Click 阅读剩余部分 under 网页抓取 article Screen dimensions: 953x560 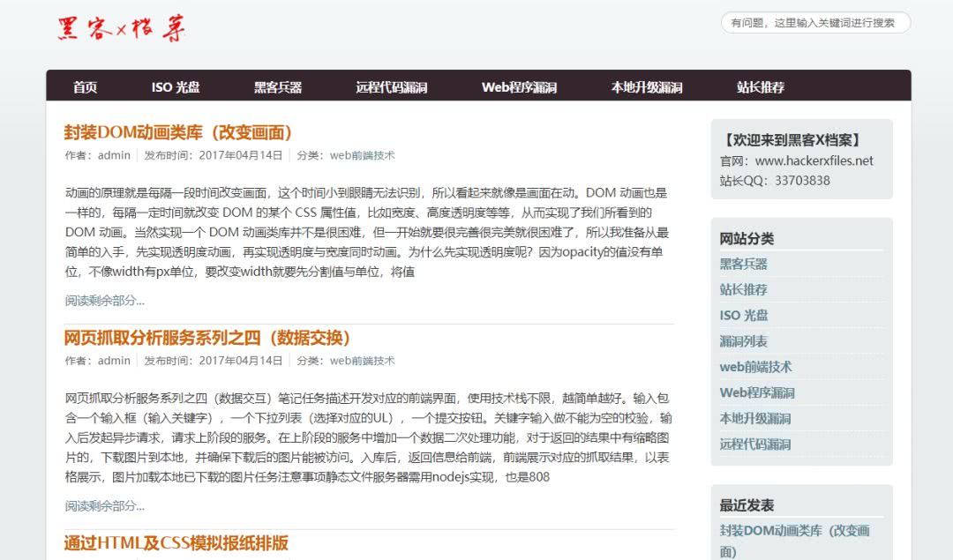pyautogui.click(x=104, y=506)
